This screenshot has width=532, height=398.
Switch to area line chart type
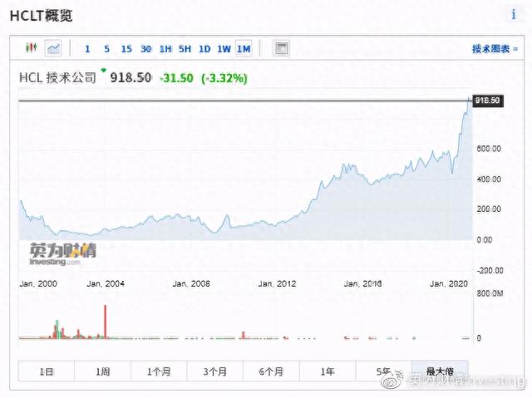(x=53, y=48)
